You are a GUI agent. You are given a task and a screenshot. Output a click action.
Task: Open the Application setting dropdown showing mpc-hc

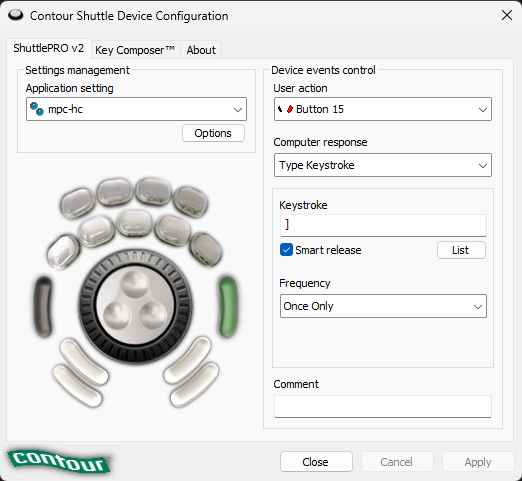tap(136, 109)
